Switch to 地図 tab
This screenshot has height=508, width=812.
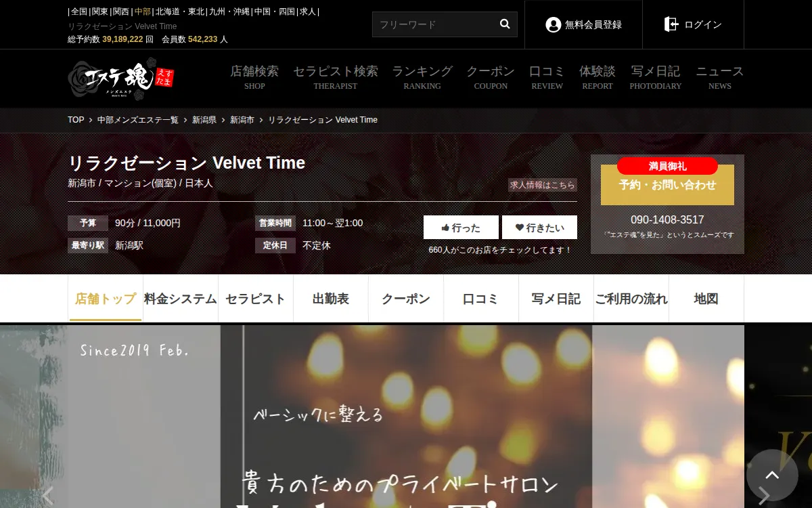click(706, 299)
